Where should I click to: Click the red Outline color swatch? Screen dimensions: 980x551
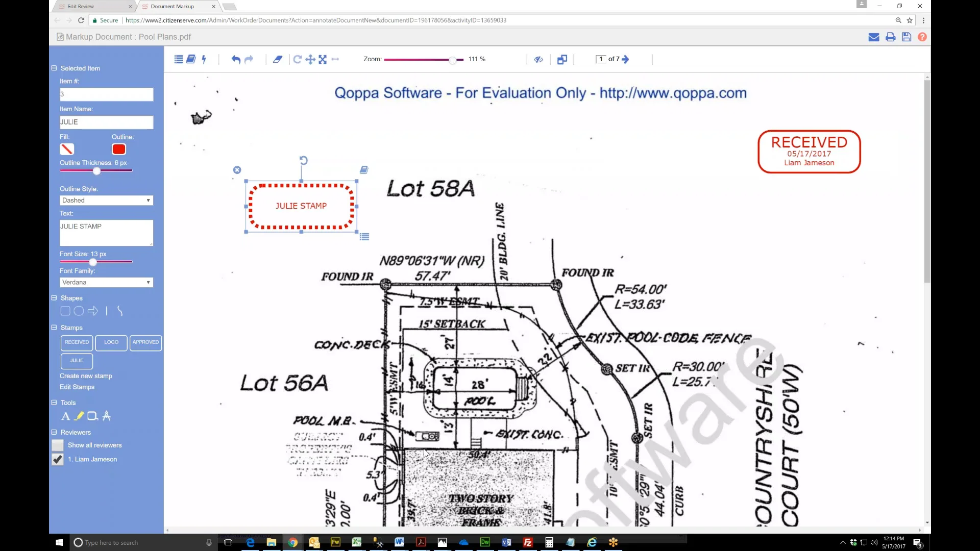point(118,149)
